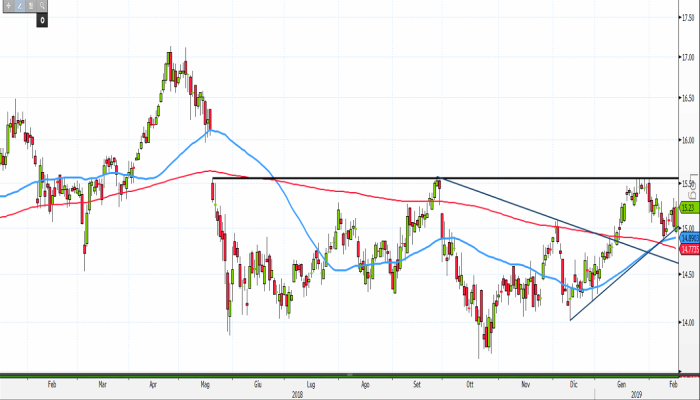Image resolution: width=700 pixels, height=400 pixels.
Task: Click the black 0 counter badge
Action: pos(43,18)
